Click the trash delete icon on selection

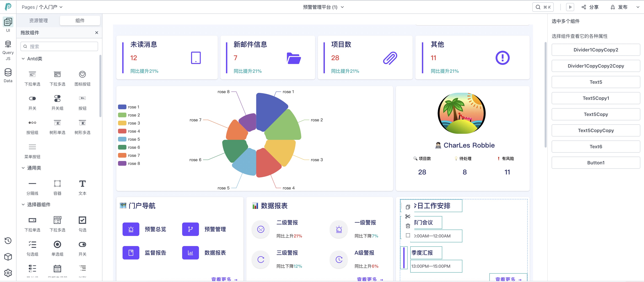click(408, 226)
